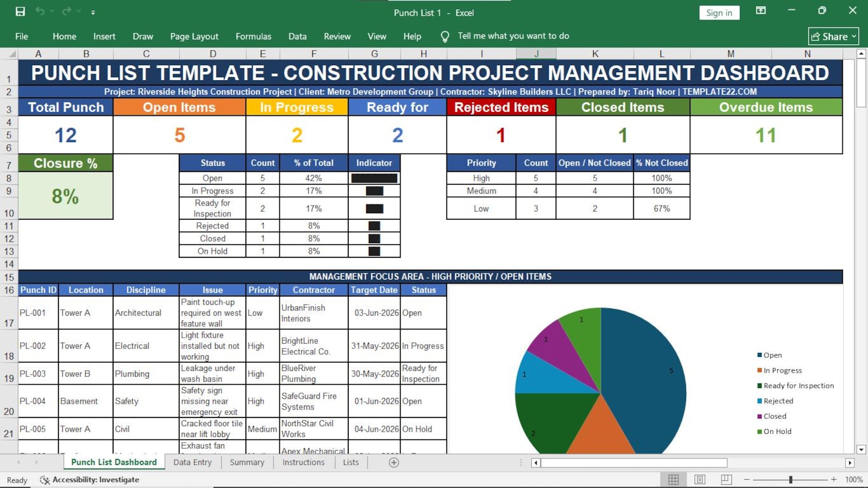Open the Summary sheet tab
The height and width of the screenshot is (488, 868).
click(x=247, y=462)
